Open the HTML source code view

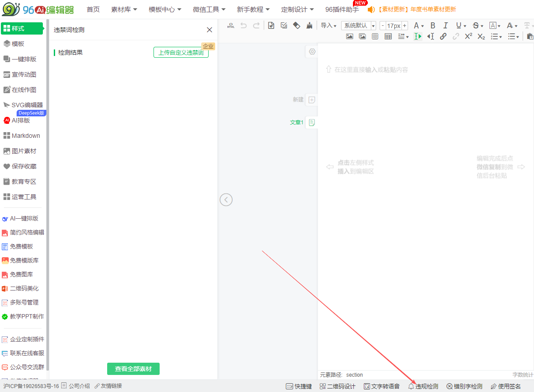click(x=231, y=26)
